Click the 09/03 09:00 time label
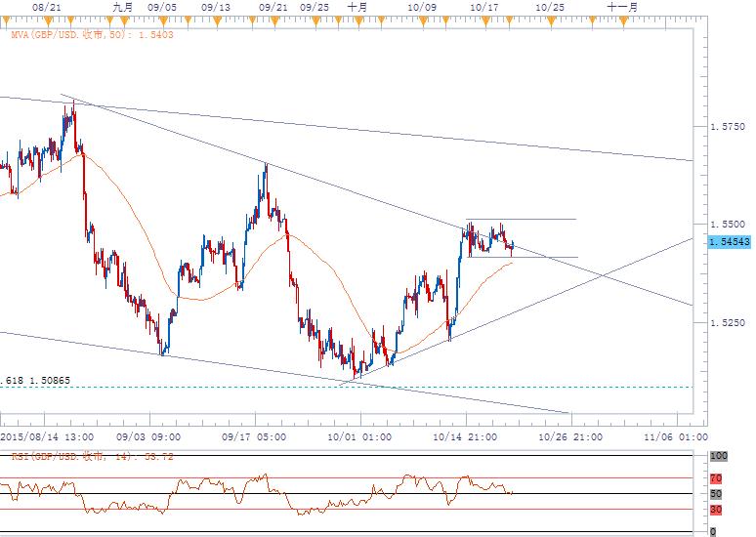Image resolution: width=756 pixels, height=537 pixels. click(x=148, y=437)
